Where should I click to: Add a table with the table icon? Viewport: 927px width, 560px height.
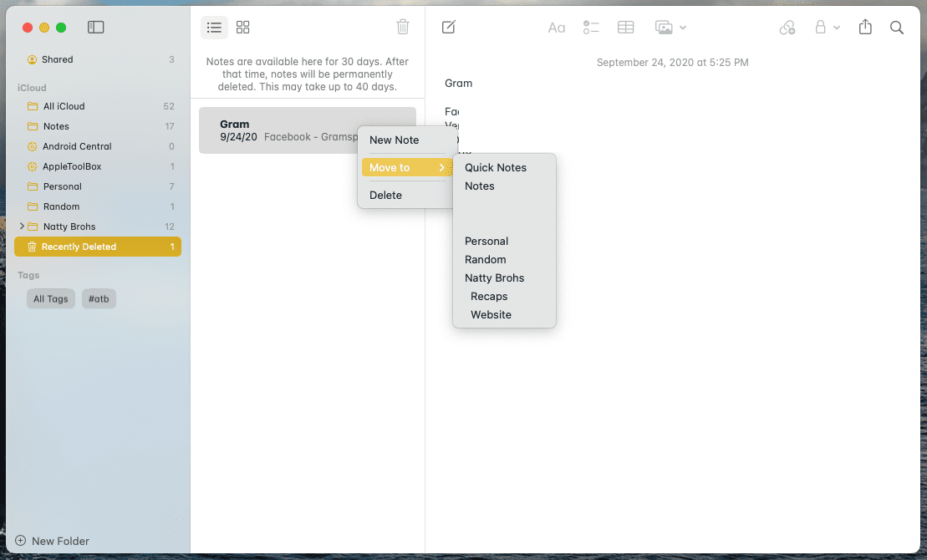point(625,28)
